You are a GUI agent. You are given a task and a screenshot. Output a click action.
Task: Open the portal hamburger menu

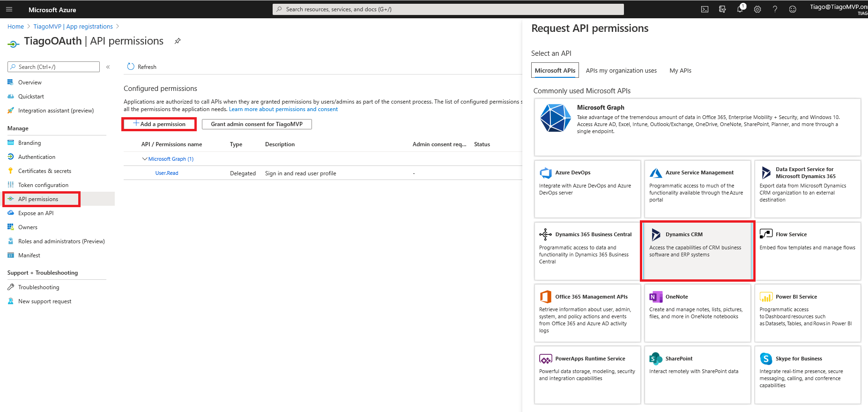tap(9, 9)
